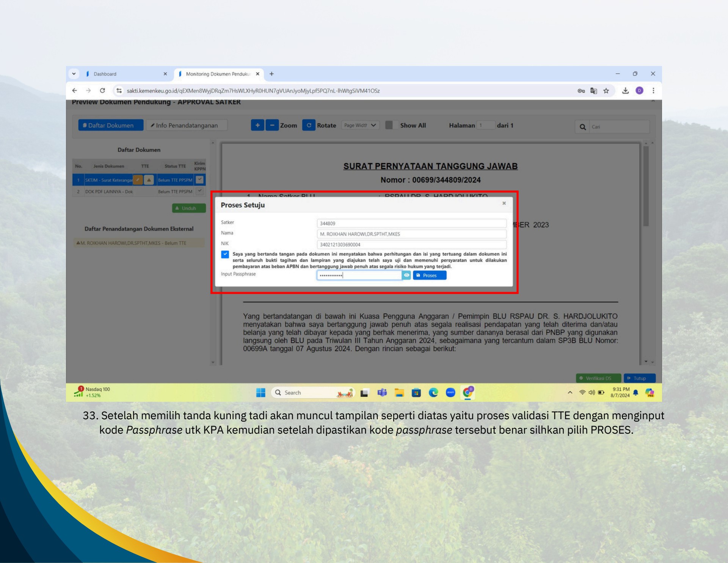Image resolution: width=728 pixels, height=563 pixels.
Task: Click the Proses button
Action: pyautogui.click(x=429, y=275)
